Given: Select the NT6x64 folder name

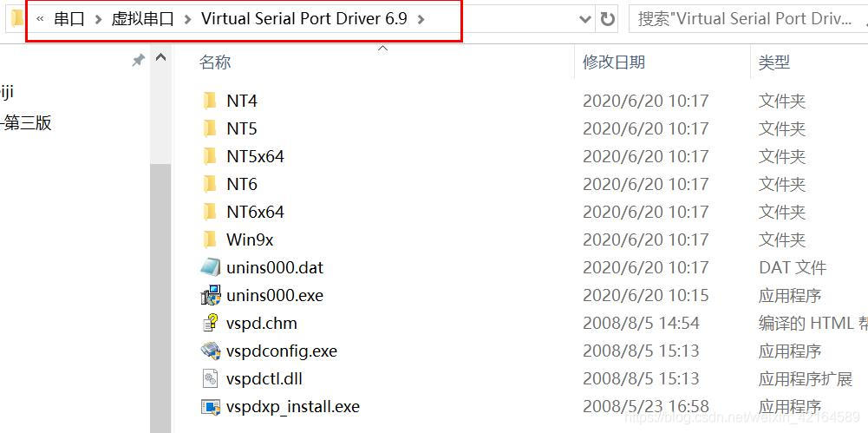Looking at the screenshot, I should pyautogui.click(x=255, y=212).
